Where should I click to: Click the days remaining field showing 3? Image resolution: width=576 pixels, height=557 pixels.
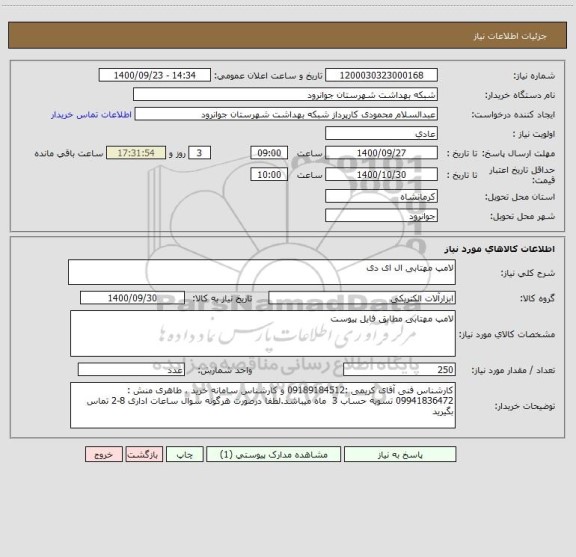pos(199,153)
